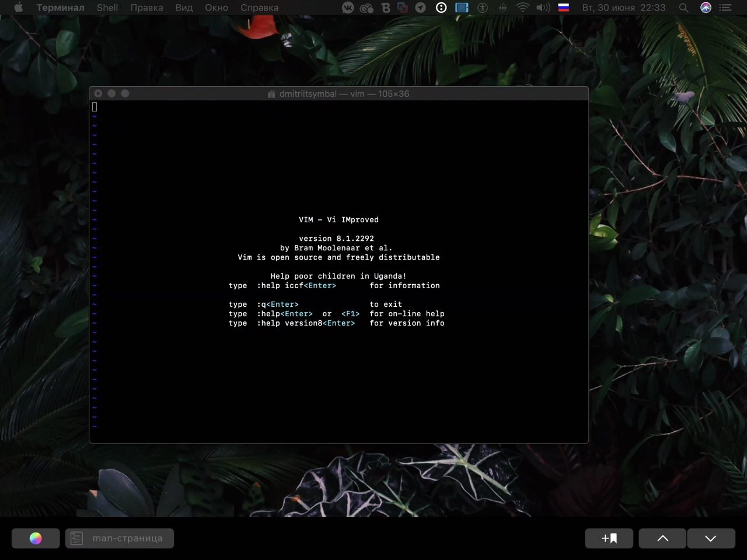Viewport: 747px width, 560px height.
Task: Open the Notification Center list icon
Action: 725,8
